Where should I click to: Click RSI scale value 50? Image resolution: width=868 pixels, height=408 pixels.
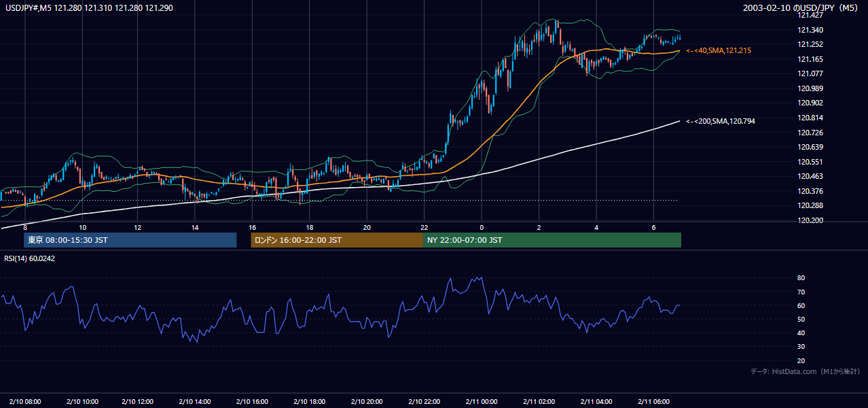click(801, 319)
